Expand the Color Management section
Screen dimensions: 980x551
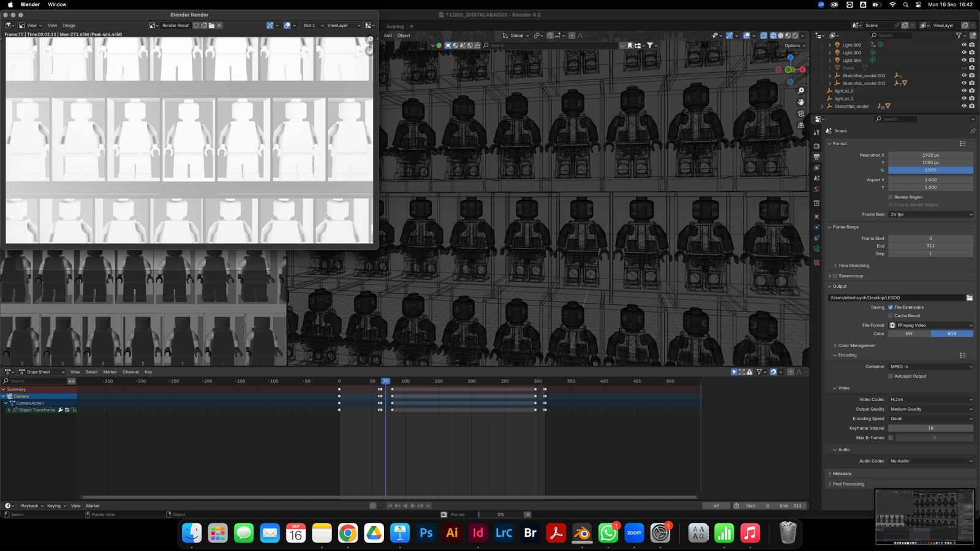(x=856, y=345)
